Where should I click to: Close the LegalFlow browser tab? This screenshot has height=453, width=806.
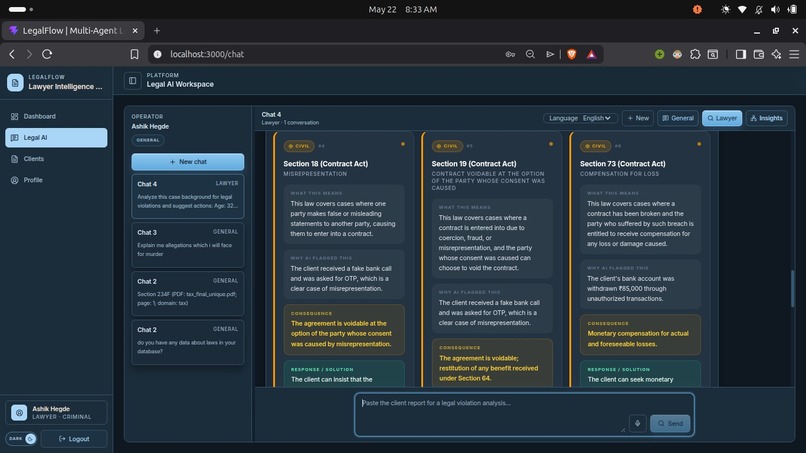[x=135, y=31]
